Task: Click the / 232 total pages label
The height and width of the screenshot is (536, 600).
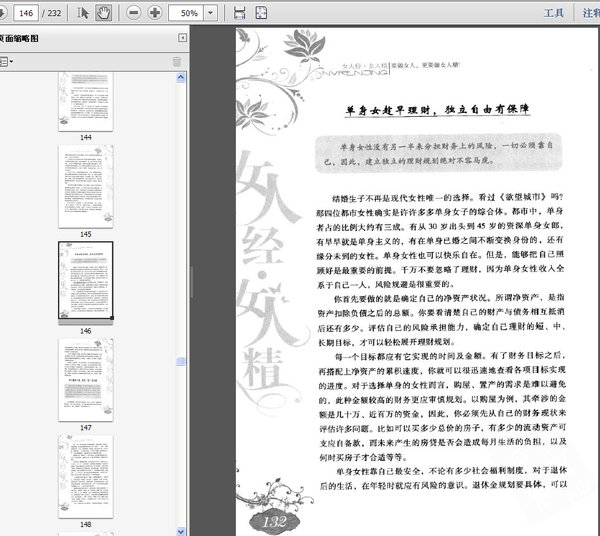Action: click(52, 13)
